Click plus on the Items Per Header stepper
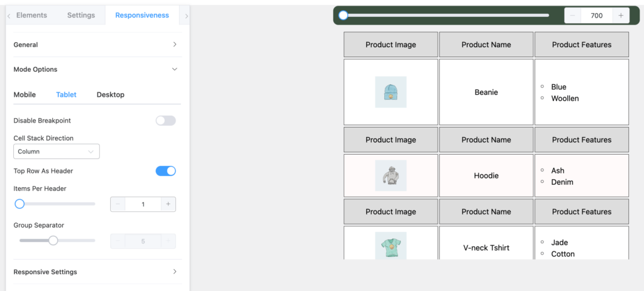Screen dimensions: 644x291 tap(168, 204)
